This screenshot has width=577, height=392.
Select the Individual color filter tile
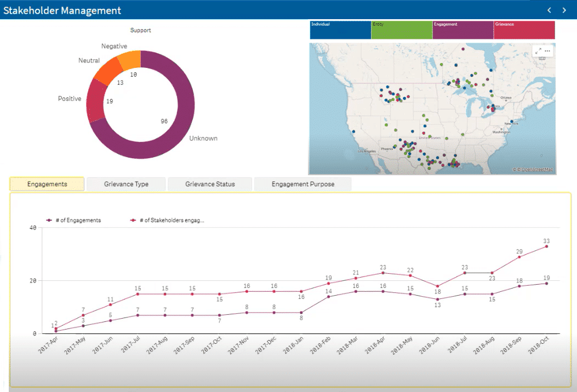340,30
